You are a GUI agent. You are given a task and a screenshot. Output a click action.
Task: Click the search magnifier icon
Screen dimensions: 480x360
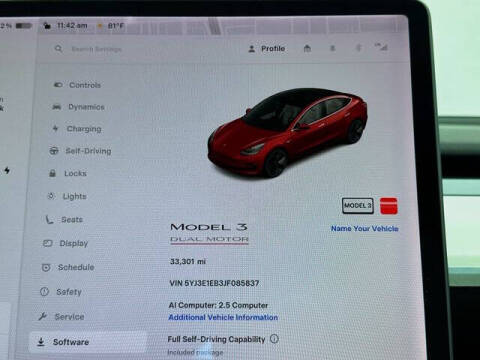pos(58,49)
